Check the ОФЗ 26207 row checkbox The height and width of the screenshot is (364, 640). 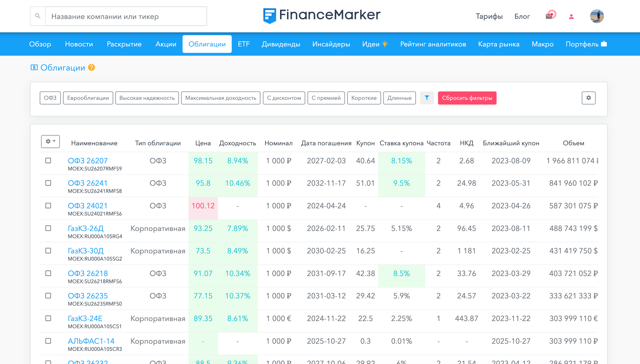[x=48, y=161]
